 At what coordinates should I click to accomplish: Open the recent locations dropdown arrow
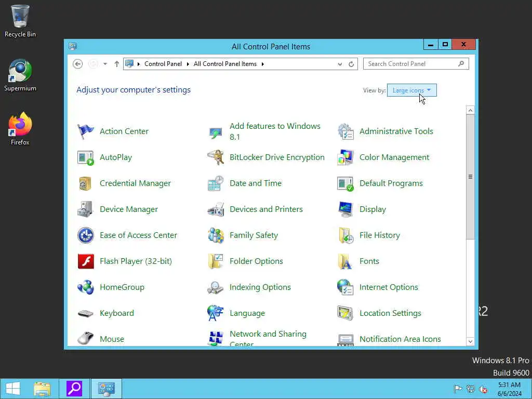pyautogui.click(x=105, y=64)
